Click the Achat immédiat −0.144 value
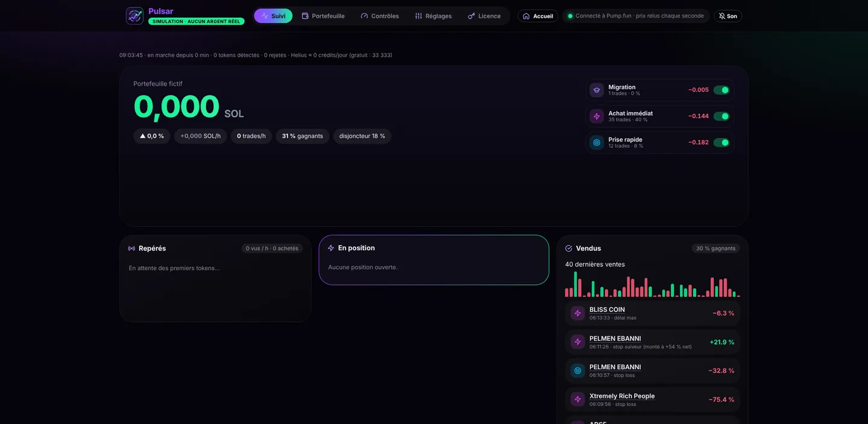Screen dimensions: 868x424 tap(699, 116)
